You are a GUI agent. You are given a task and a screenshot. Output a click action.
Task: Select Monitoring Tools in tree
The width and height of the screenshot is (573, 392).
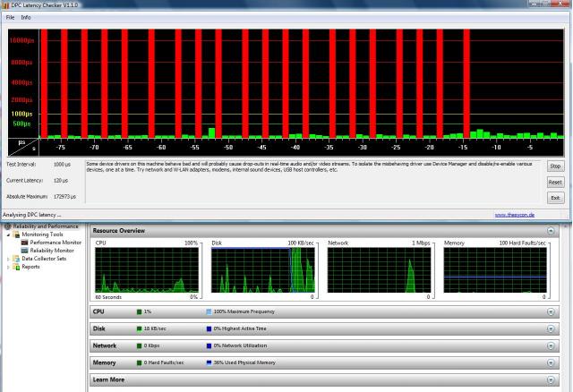click(x=42, y=234)
